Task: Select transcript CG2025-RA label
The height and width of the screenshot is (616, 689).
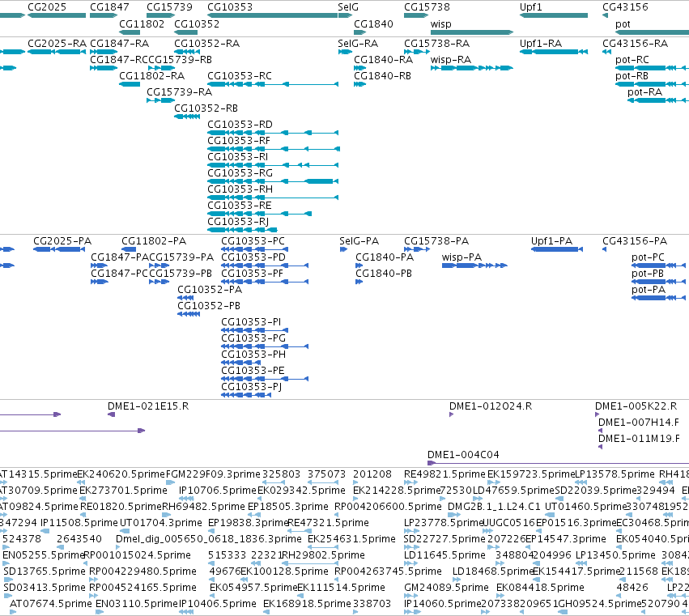Action: pos(57,44)
